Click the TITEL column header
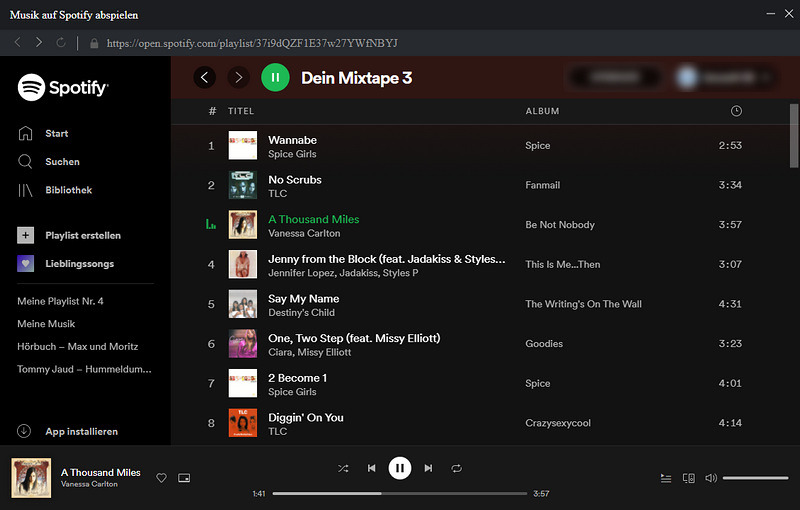 coord(241,111)
